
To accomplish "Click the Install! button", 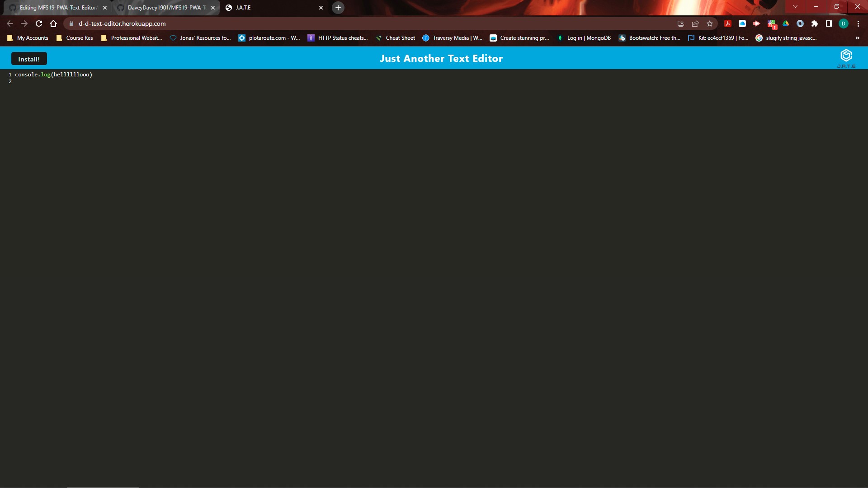I will (x=28, y=59).
